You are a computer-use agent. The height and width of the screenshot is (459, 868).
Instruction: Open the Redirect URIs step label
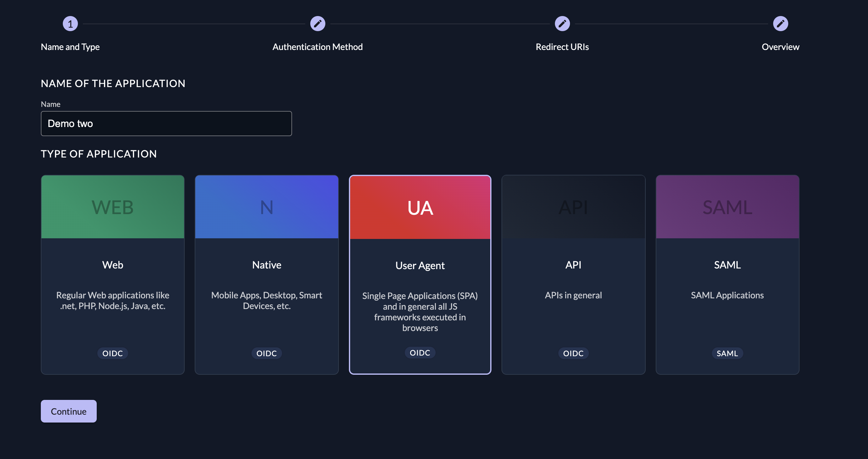point(562,47)
